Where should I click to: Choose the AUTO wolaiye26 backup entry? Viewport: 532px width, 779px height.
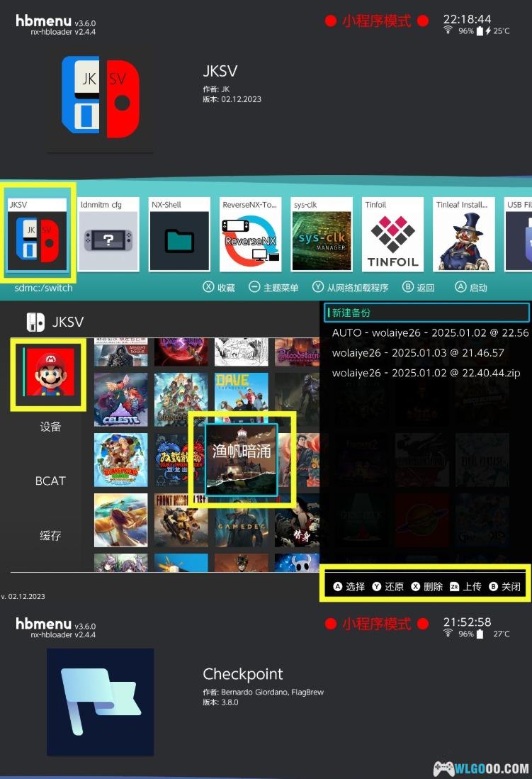pos(430,332)
